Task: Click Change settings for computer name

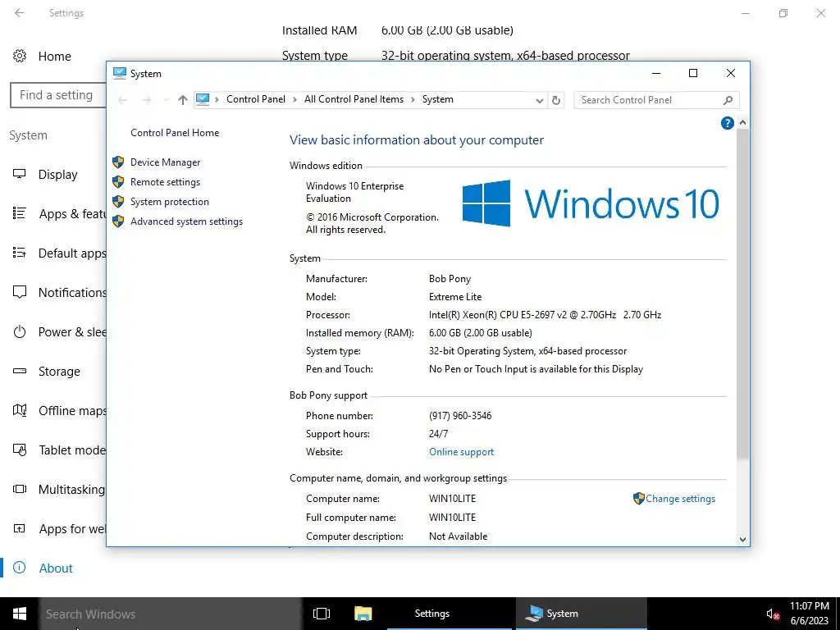Action: [680, 499]
